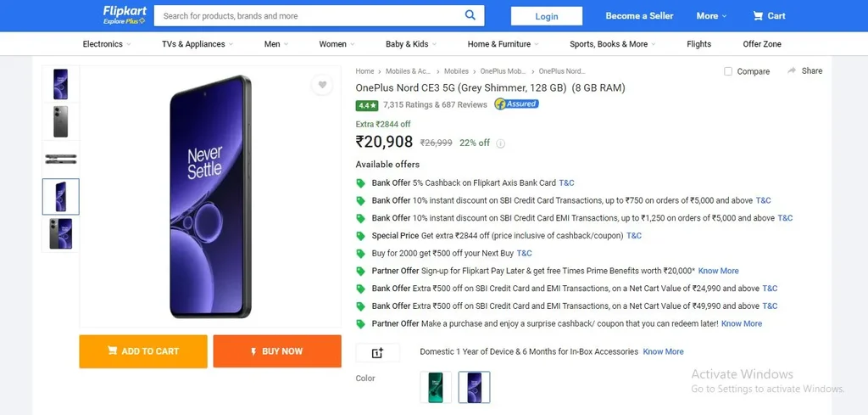Click the Flipkart Explore Plus logo
The height and width of the screenshot is (415, 868).
click(x=125, y=15)
